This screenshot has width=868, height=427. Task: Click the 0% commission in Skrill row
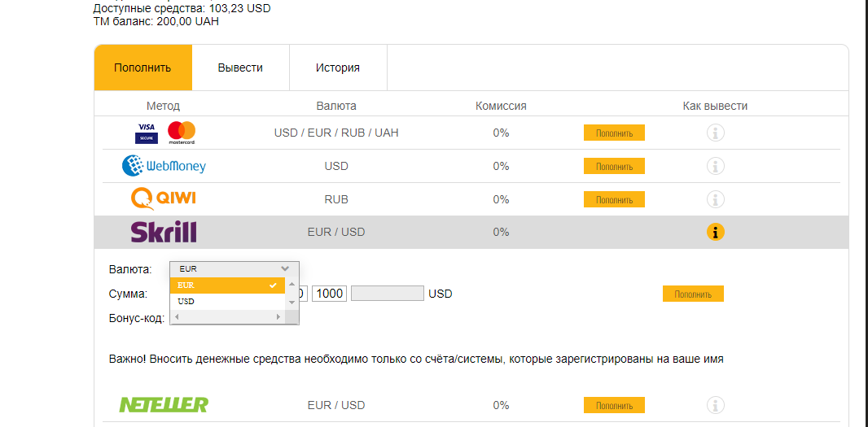point(501,233)
